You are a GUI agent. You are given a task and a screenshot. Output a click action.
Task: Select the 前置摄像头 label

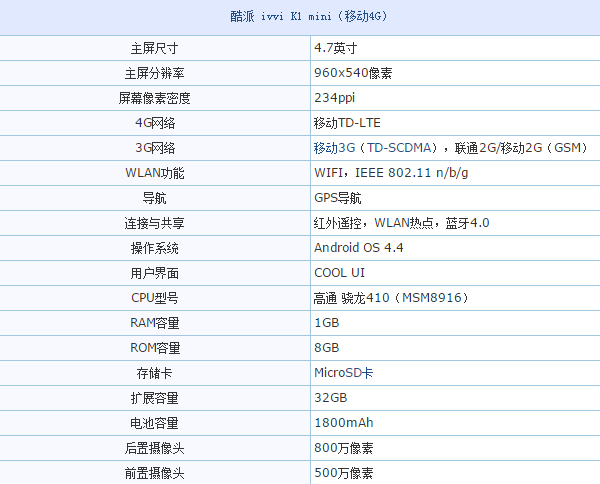point(155,473)
